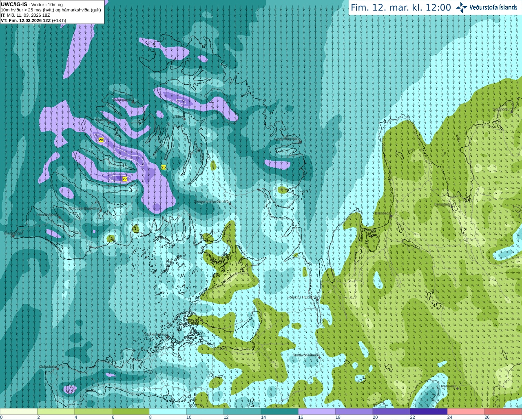Click the valid time line VT: Fim. 12.03.2026 12Z
This screenshot has height=420, width=522.
click(26, 20)
